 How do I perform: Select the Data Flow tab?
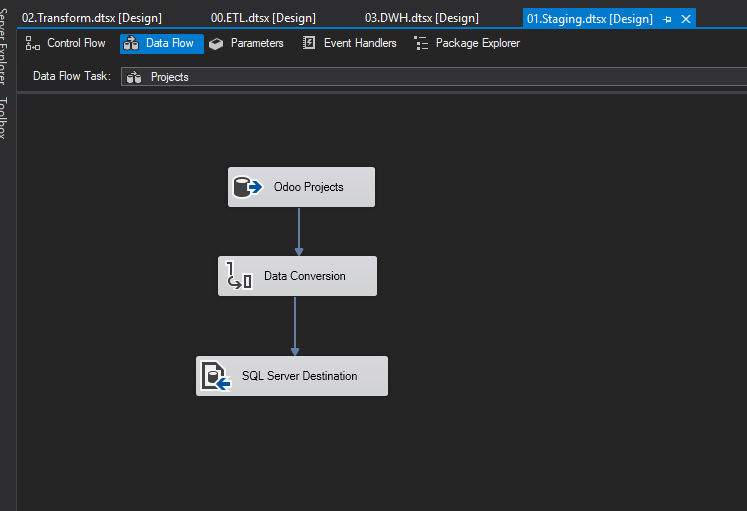click(162, 43)
